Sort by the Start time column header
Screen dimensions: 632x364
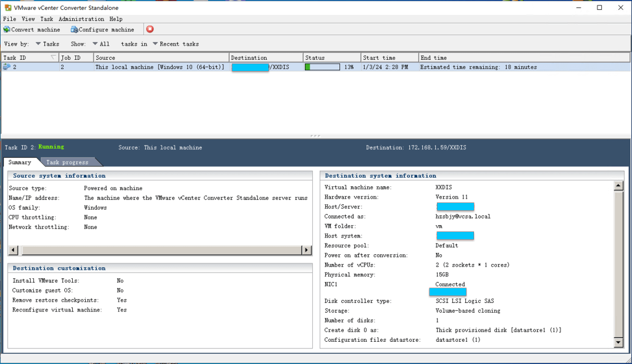tap(390, 57)
